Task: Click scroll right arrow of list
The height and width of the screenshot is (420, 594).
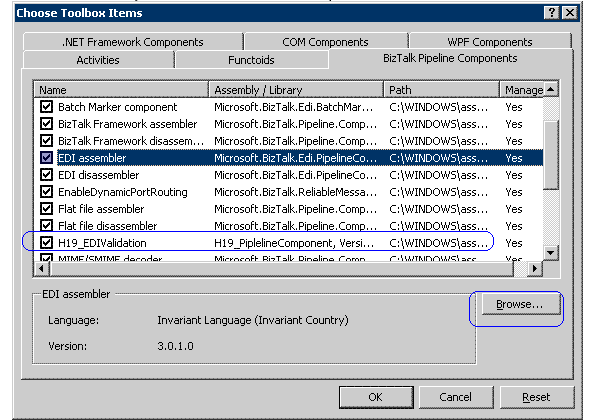Action: (x=535, y=269)
